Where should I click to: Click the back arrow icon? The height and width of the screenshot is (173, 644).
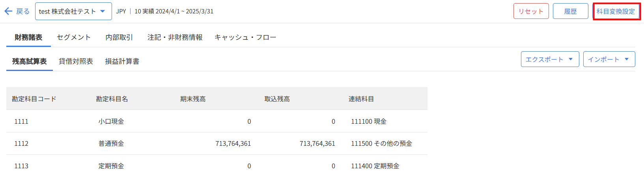[x=8, y=11]
